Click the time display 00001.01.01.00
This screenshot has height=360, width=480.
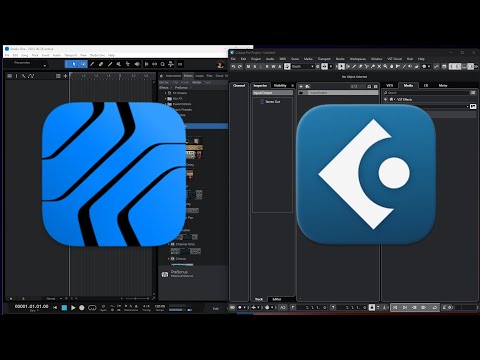coord(31,306)
